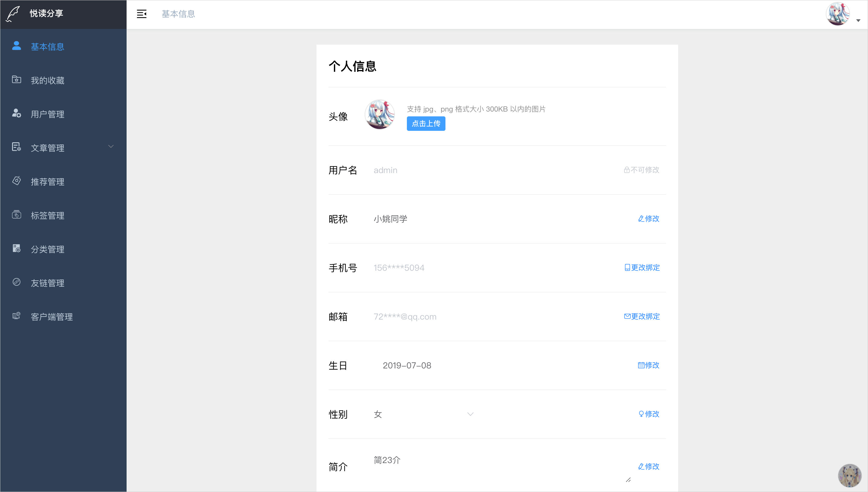This screenshot has width=868, height=492.
Task: Click 更改绑定 for the email address
Action: [642, 317]
